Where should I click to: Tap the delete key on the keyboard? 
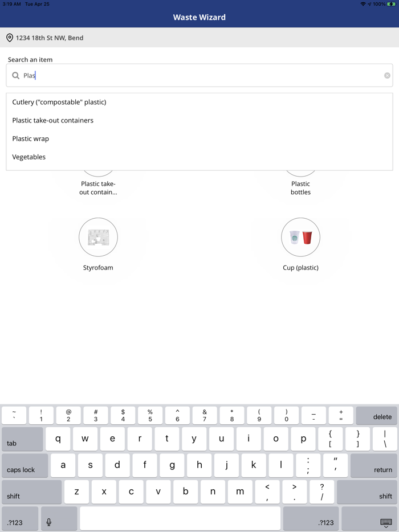click(x=376, y=416)
